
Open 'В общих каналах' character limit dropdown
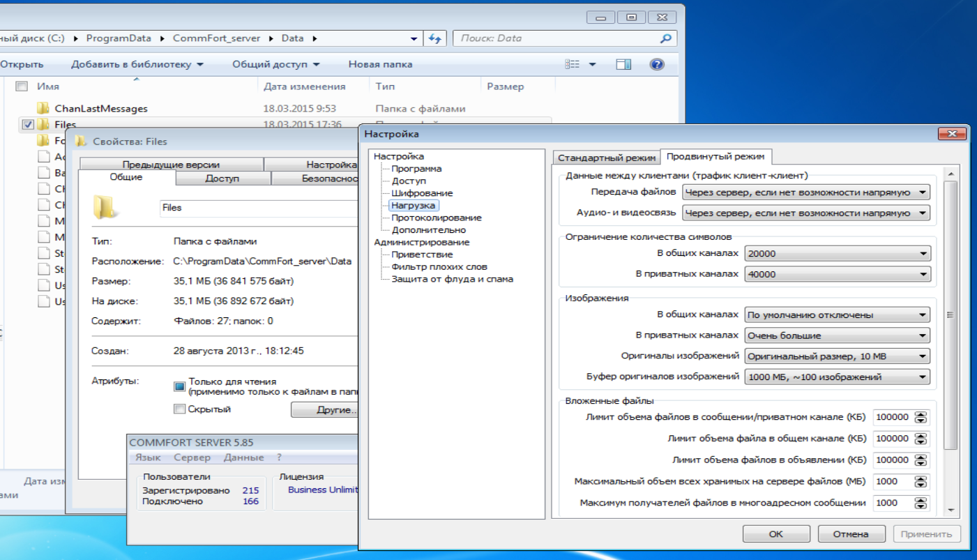pyautogui.click(x=923, y=254)
